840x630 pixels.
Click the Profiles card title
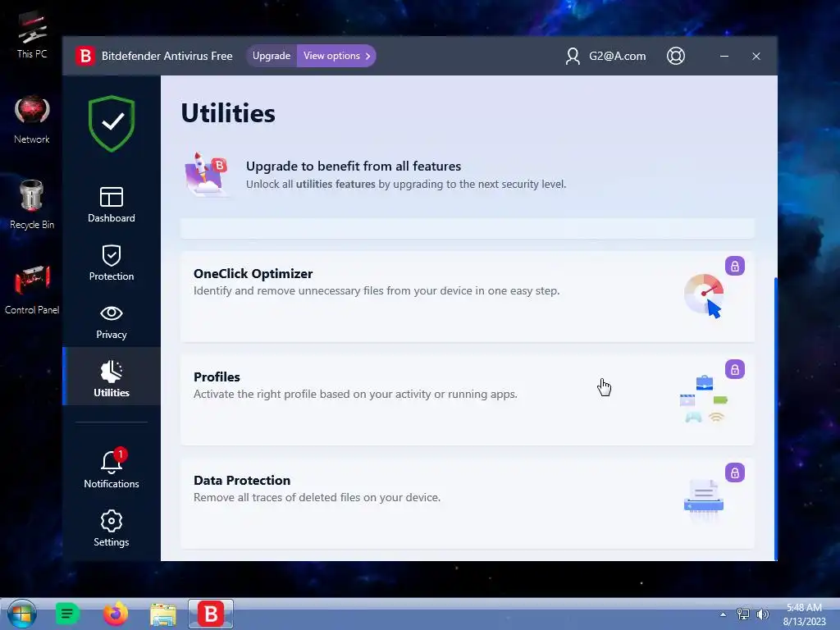coord(217,377)
